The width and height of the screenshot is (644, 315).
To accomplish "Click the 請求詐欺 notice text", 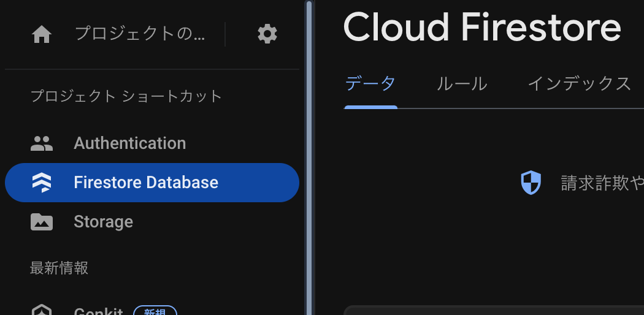I will 602,183.
